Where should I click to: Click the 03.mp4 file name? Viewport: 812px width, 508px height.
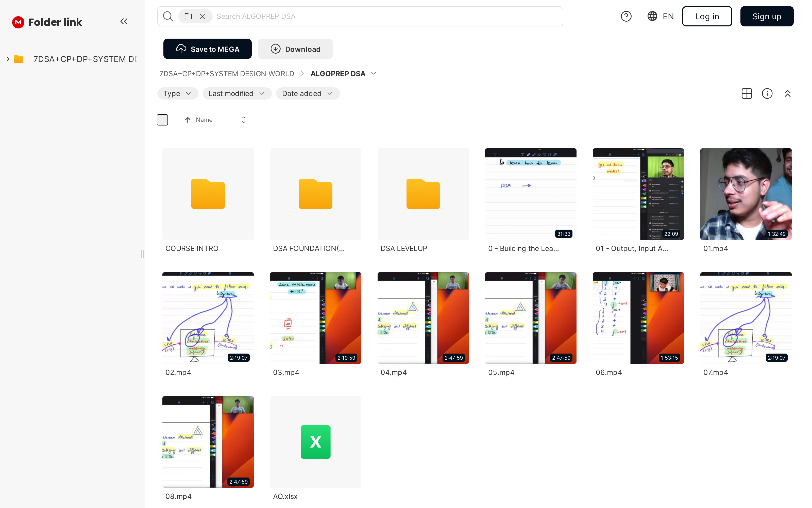[286, 372]
